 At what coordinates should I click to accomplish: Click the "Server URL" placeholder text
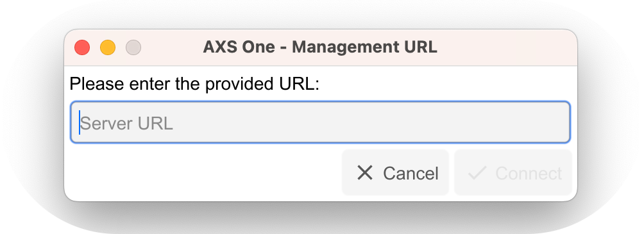[x=126, y=123]
